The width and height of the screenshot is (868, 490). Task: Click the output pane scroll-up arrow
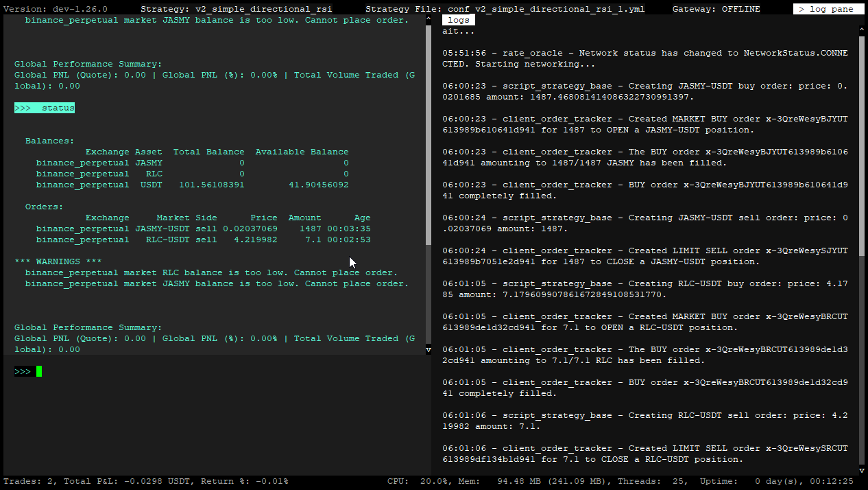(429, 20)
